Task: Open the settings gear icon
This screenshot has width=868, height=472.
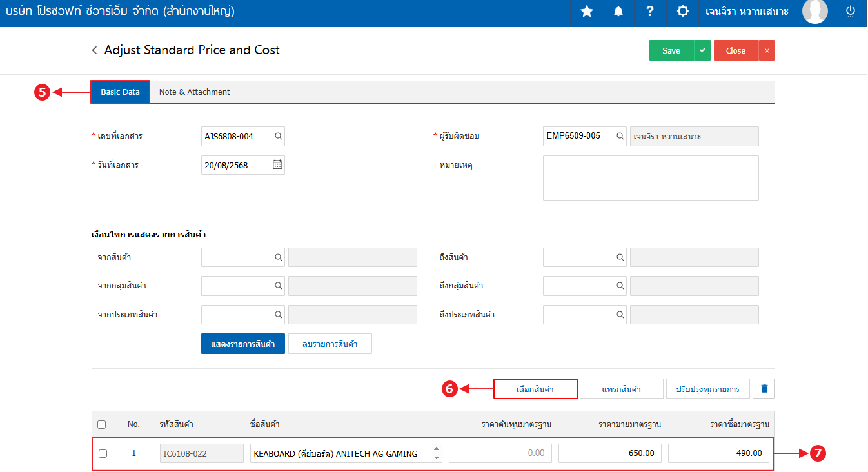Action: pos(682,12)
